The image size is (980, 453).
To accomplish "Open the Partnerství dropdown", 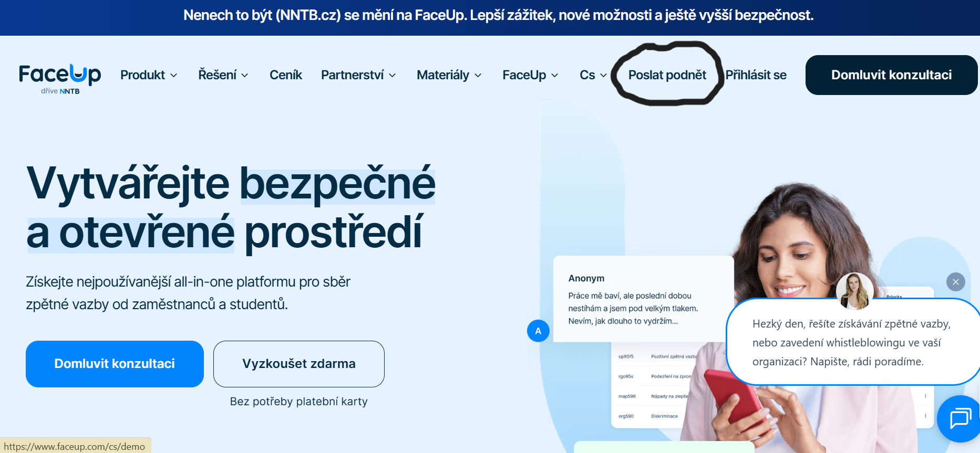I will point(358,75).
